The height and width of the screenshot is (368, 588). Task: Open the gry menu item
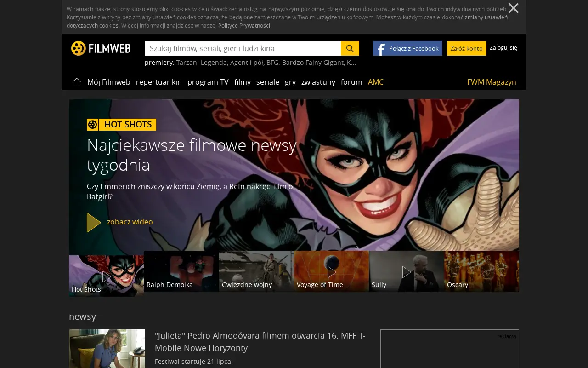(290, 82)
